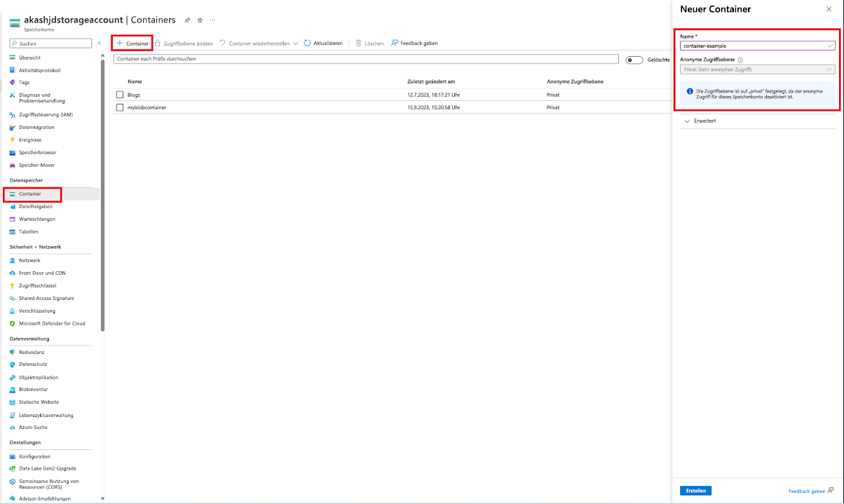Screen dimensions: 844x504
Task: Open the ellipsis more options menu
Action: coord(212,20)
